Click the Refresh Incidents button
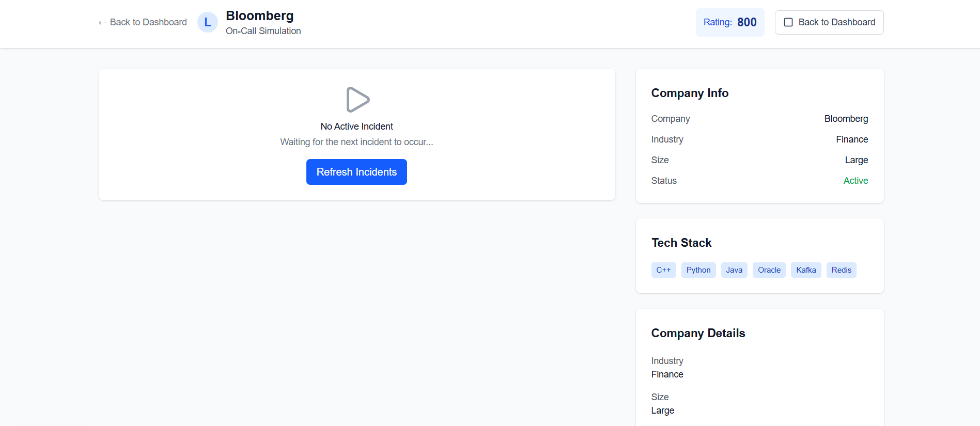This screenshot has width=980, height=426. point(356,172)
